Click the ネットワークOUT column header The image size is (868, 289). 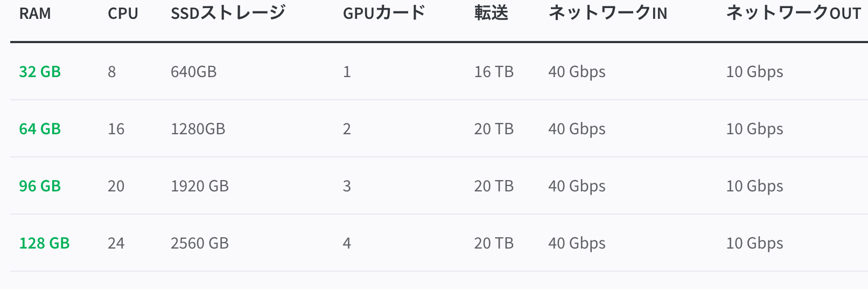pos(793,13)
